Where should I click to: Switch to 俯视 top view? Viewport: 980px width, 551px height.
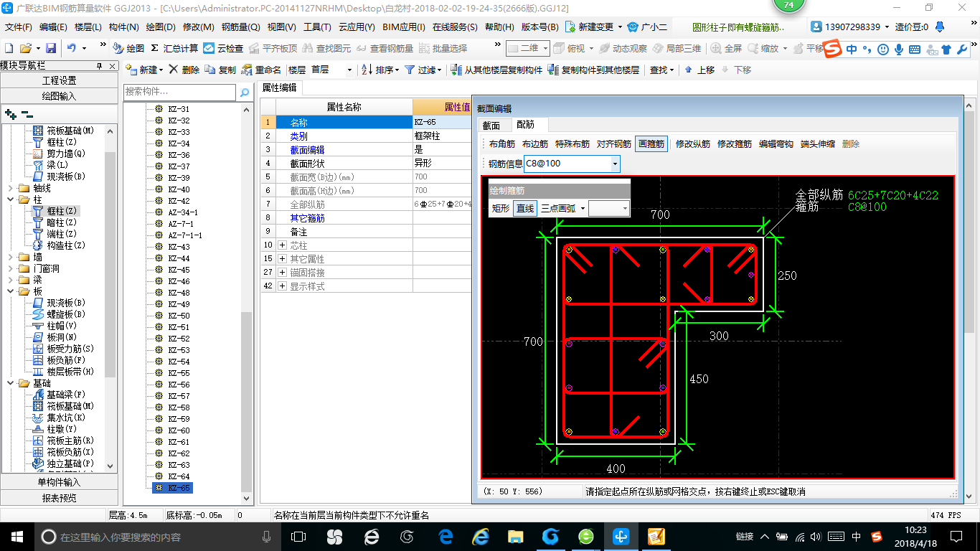(570, 48)
